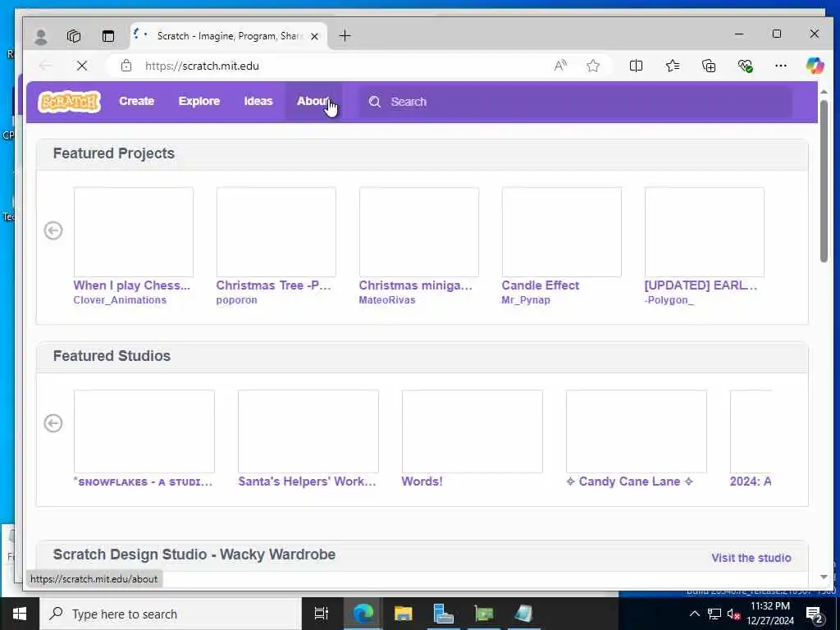Open Snowflakes studio link
The height and width of the screenshot is (630, 840).
click(143, 482)
